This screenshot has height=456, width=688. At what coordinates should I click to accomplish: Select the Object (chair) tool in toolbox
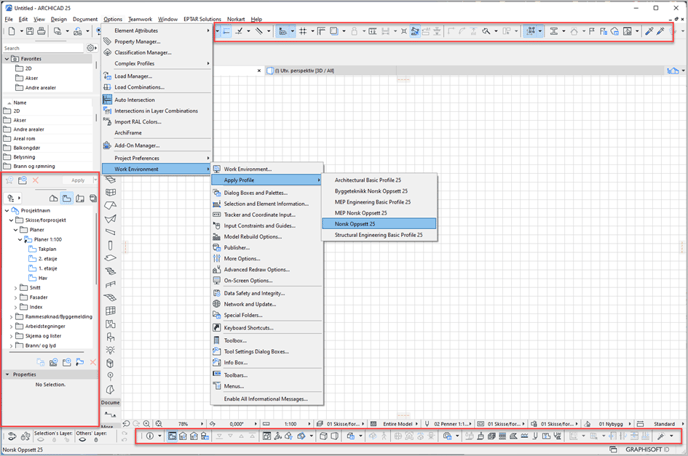[x=111, y=337]
